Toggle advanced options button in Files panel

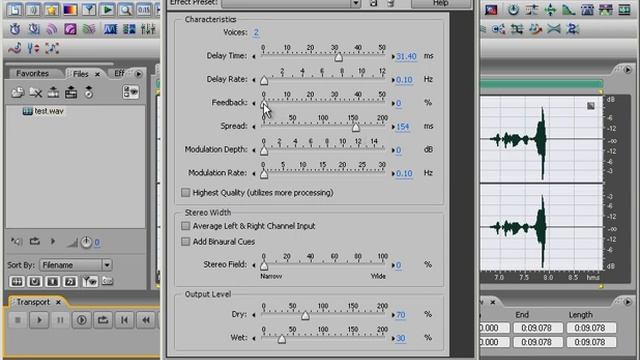tap(131, 92)
